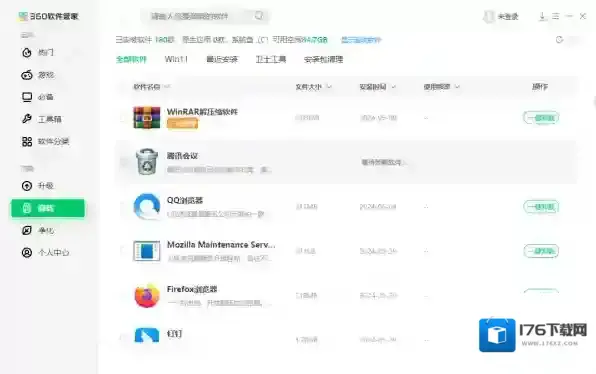The image size is (596, 374).
Task: Open 软件分类 categories in the sidebar
Action: [45, 141]
